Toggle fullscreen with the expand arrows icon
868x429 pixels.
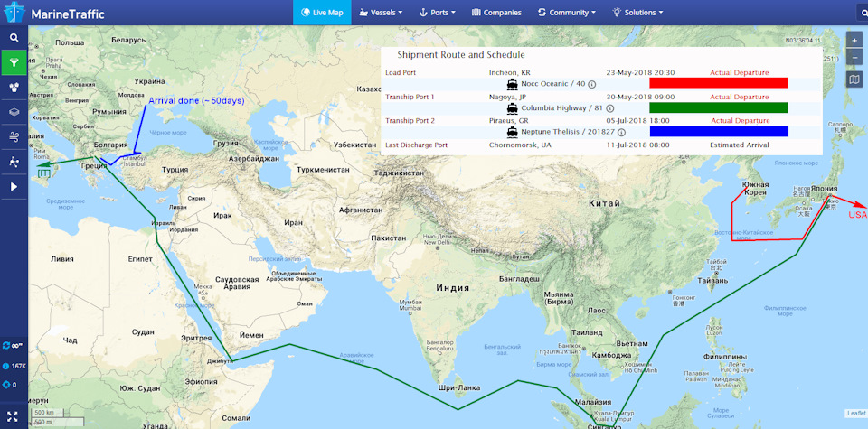(14, 415)
